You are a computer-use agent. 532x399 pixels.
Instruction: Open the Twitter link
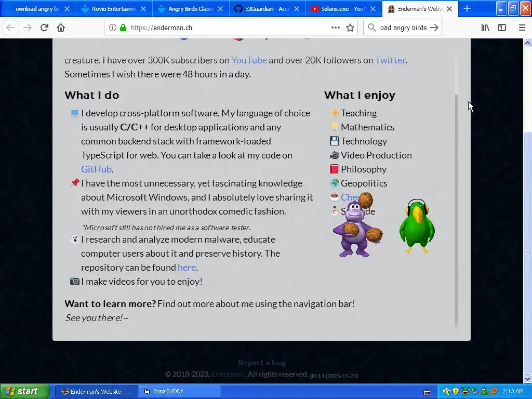point(390,60)
